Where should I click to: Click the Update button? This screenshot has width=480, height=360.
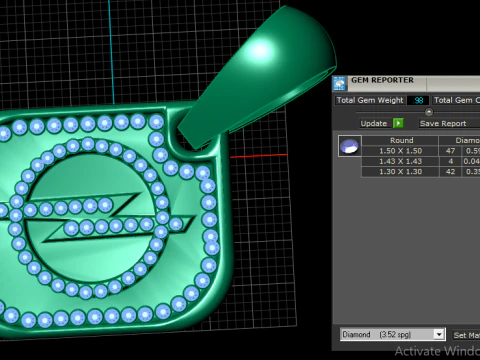click(374, 123)
